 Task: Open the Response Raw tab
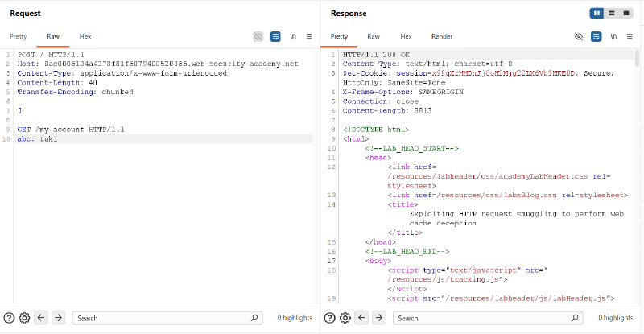point(374,36)
